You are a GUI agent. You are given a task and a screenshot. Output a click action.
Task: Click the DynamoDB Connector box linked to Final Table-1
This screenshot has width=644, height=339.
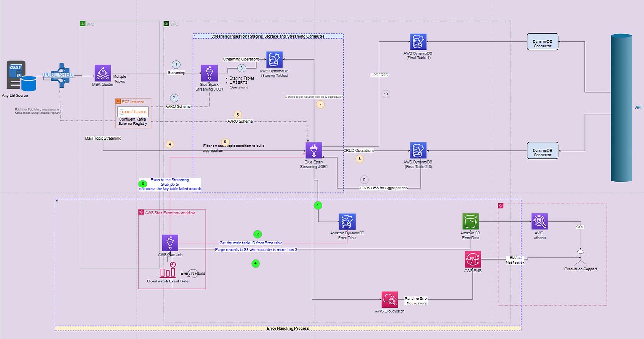[542, 43]
